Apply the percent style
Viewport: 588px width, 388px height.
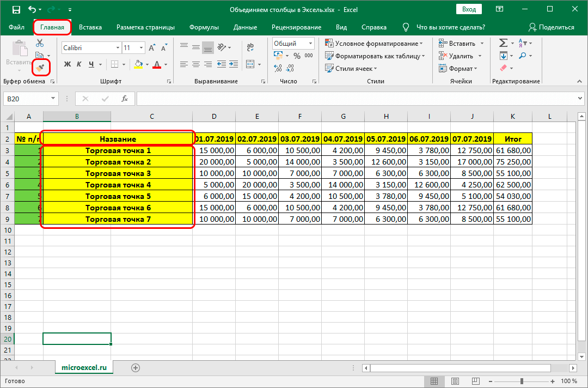[297, 56]
